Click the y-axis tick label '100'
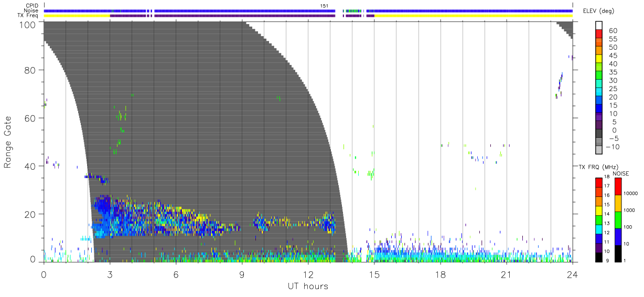Viewport: 644px width, 297px height. [27, 24]
